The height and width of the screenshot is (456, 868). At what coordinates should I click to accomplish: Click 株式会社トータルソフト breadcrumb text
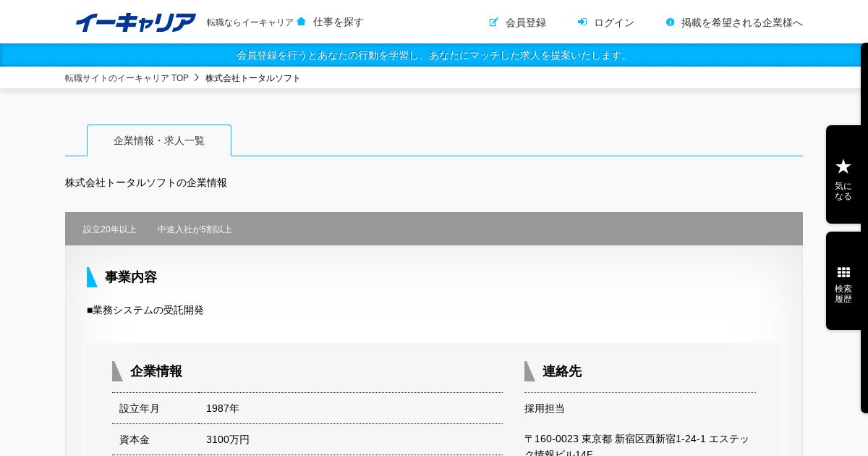(x=253, y=78)
